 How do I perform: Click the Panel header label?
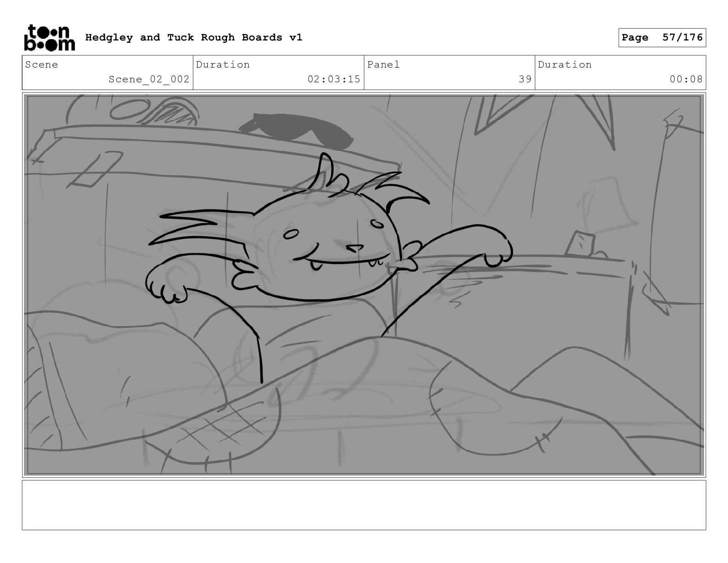point(383,64)
